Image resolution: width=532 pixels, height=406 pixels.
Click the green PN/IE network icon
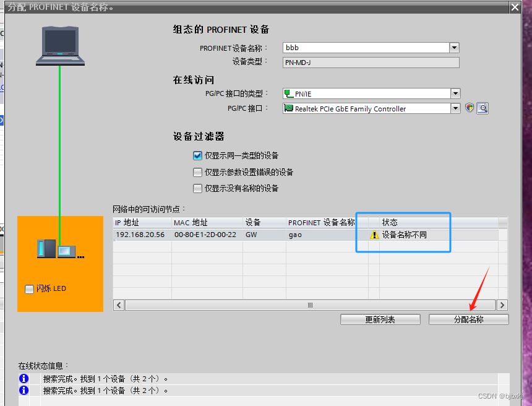(289, 93)
